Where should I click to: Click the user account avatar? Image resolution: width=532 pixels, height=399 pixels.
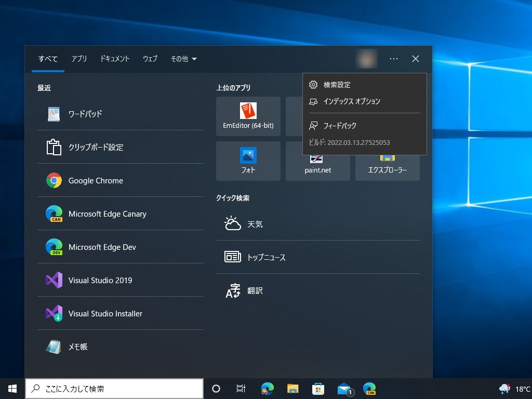point(367,59)
